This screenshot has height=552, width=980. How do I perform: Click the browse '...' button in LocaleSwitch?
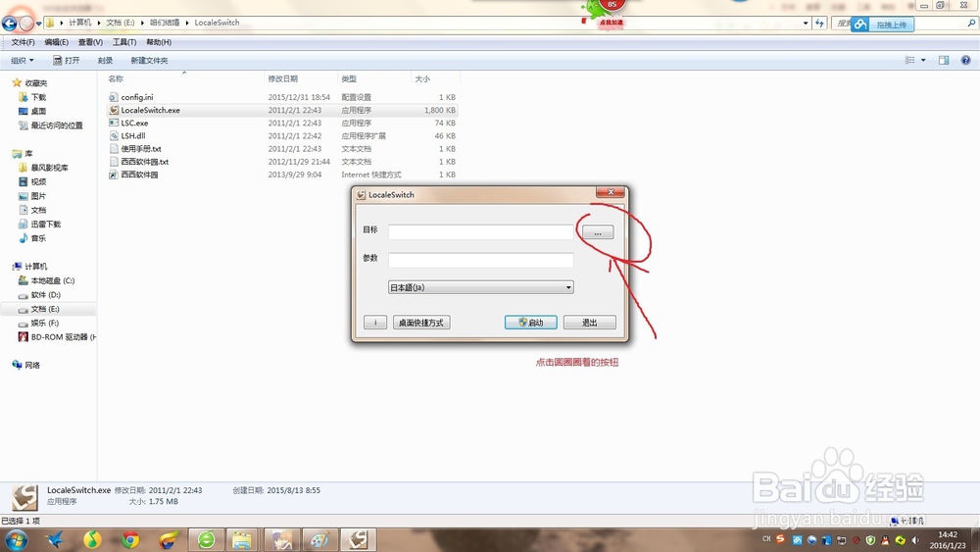pyautogui.click(x=598, y=232)
